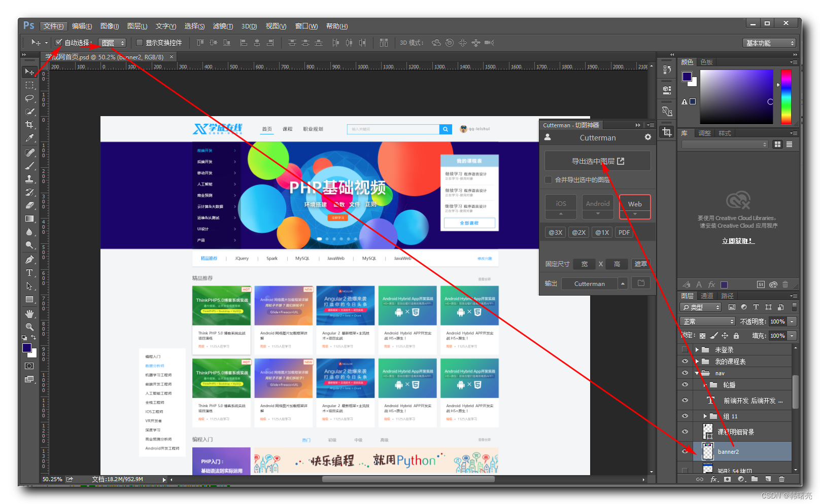Click the rainbow hue slider strip
The width and height of the screenshot is (820, 504).
pos(786,97)
